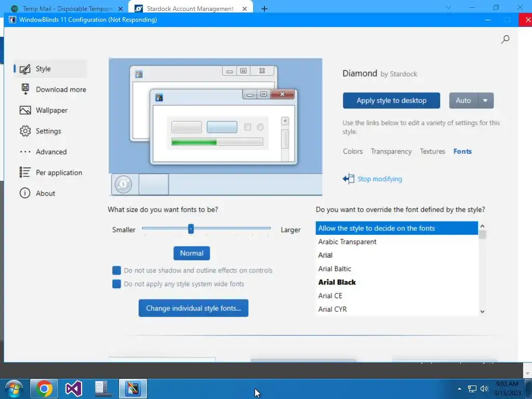Open the Textures settings tab
Viewport: 532px width, 399px height.
click(432, 151)
